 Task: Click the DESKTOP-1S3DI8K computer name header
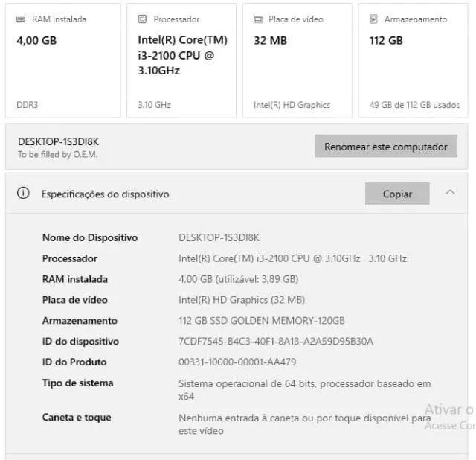pos(58,141)
